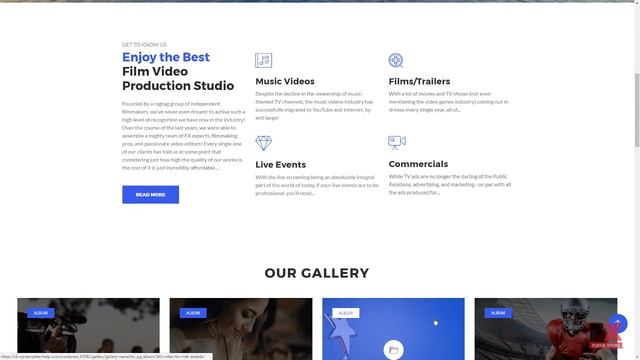Open the Films/Trailers heading

point(419,81)
